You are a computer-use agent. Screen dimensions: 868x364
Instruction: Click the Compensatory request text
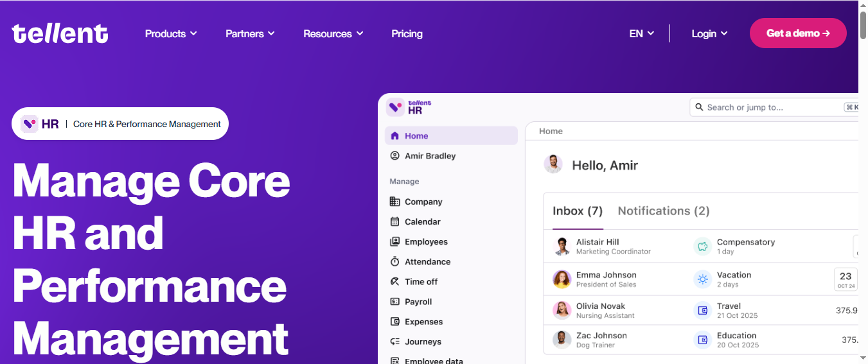(x=746, y=242)
